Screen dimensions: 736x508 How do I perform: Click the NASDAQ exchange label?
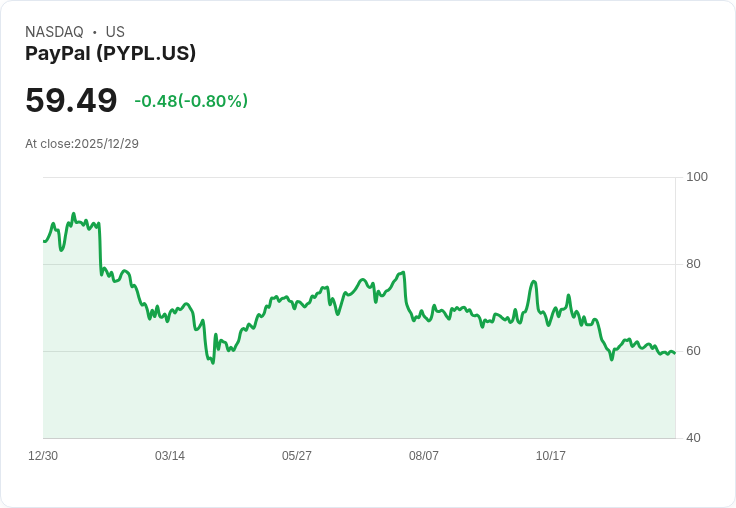(54, 32)
